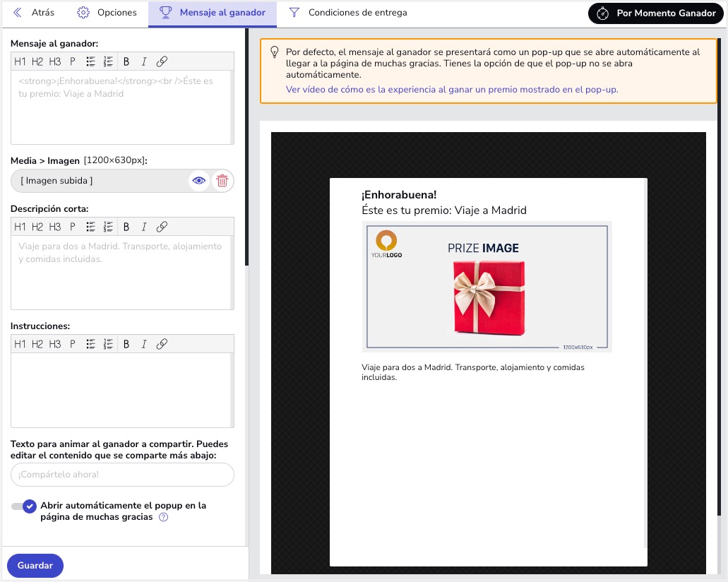Click the prize image in the preview
The image size is (728, 582).
(487, 287)
